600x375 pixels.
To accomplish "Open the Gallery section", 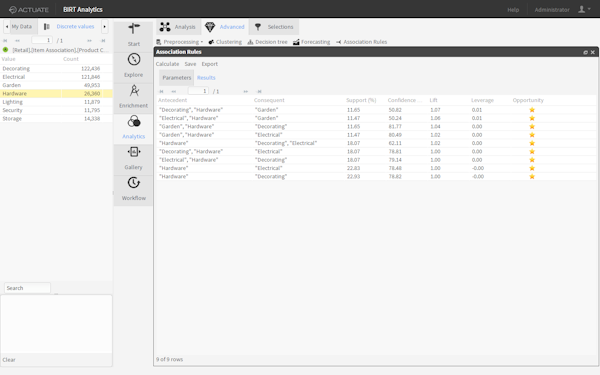I will (134, 158).
